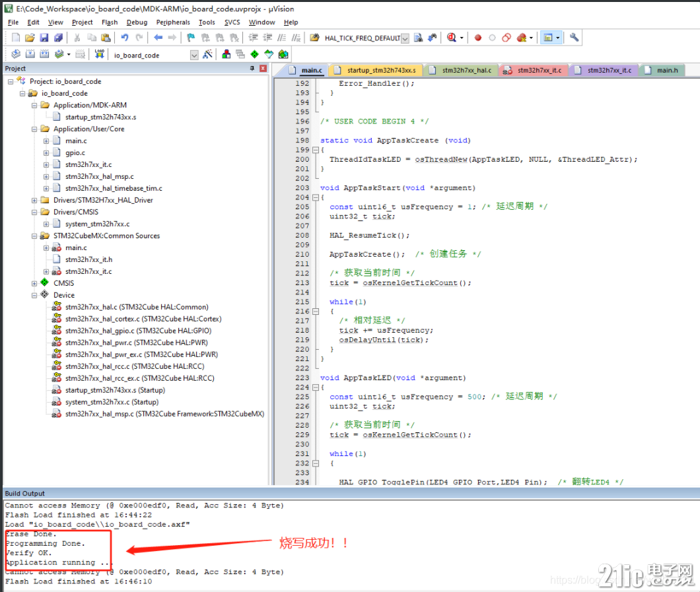Viewport: 700px width, 592px height.
Task: Create a new file using toolbar icon
Action: click(16, 38)
